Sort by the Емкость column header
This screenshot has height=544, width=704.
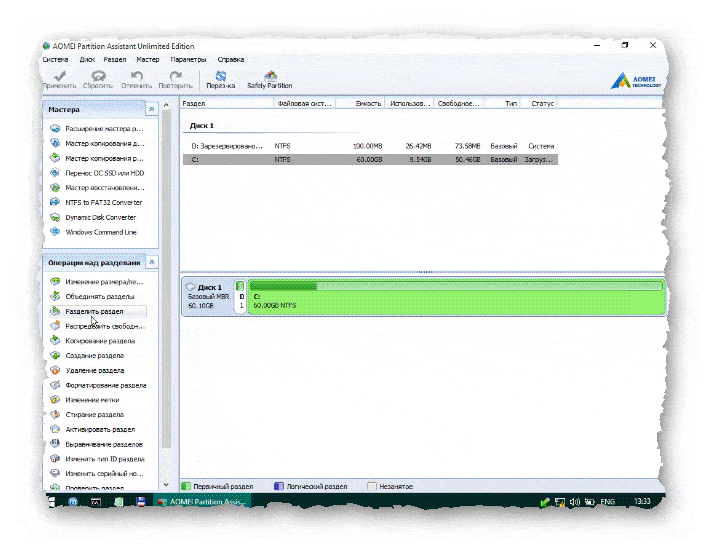[x=361, y=104]
